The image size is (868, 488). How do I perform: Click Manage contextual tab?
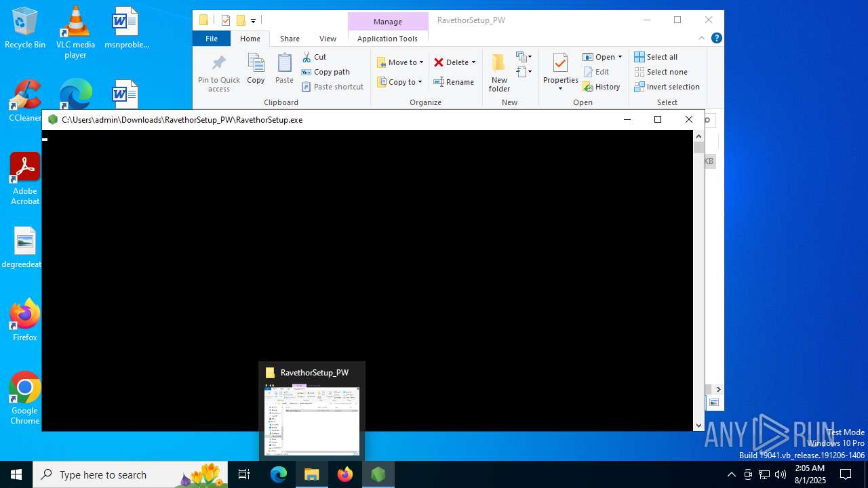(x=388, y=22)
